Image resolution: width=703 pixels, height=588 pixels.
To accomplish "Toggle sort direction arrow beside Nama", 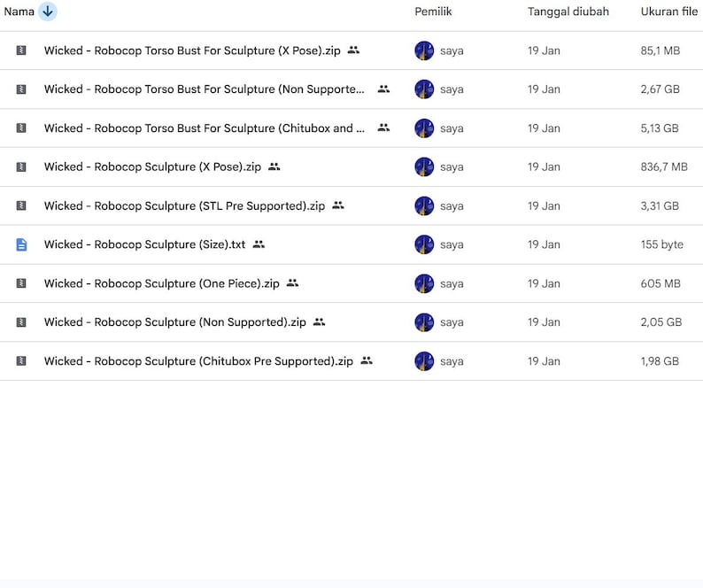I will (x=48, y=12).
